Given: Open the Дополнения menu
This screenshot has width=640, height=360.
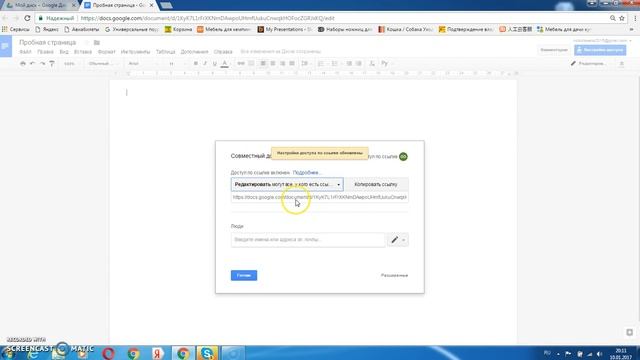Looking at the screenshot, I should point(194,52).
